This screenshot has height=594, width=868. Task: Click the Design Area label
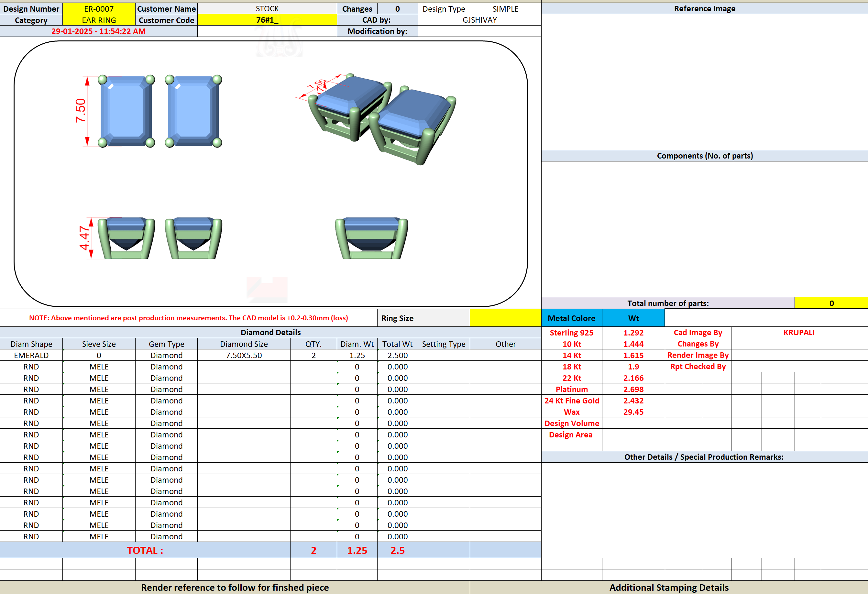pos(571,434)
